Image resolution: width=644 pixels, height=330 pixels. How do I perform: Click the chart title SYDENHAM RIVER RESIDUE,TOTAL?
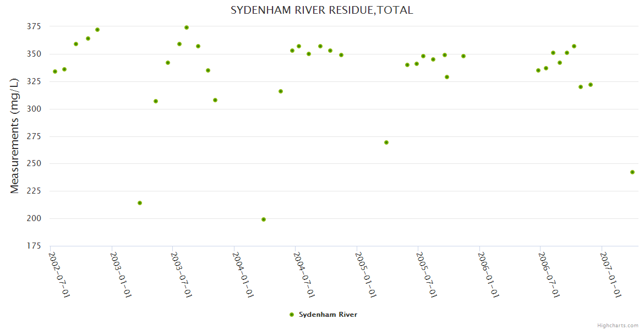pyautogui.click(x=321, y=10)
